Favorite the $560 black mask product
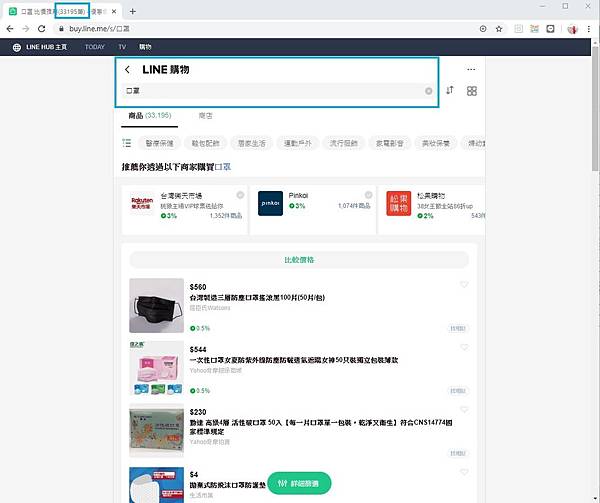This screenshot has width=600, height=503. click(x=464, y=285)
